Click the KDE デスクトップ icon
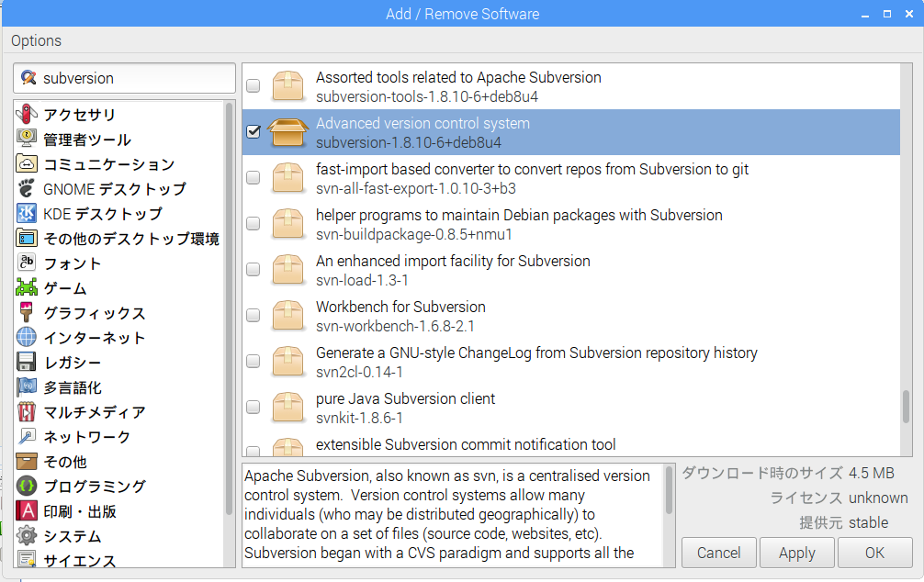This screenshot has height=582, width=924. (x=27, y=214)
